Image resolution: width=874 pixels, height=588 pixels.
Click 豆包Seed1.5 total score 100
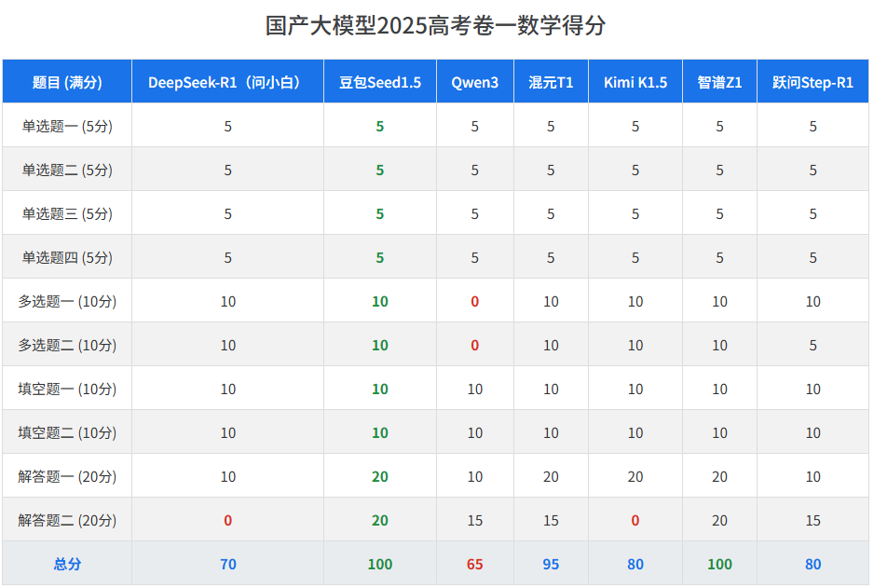380,564
